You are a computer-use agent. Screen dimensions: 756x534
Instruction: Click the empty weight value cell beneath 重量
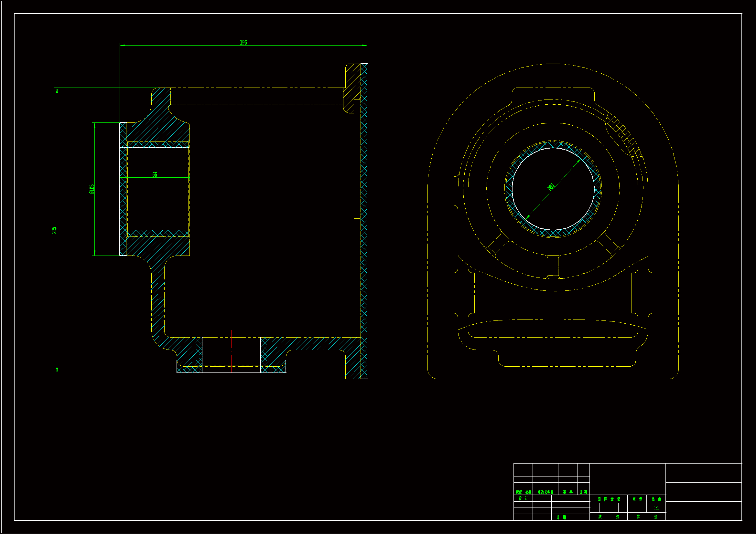[x=637, y=508]
